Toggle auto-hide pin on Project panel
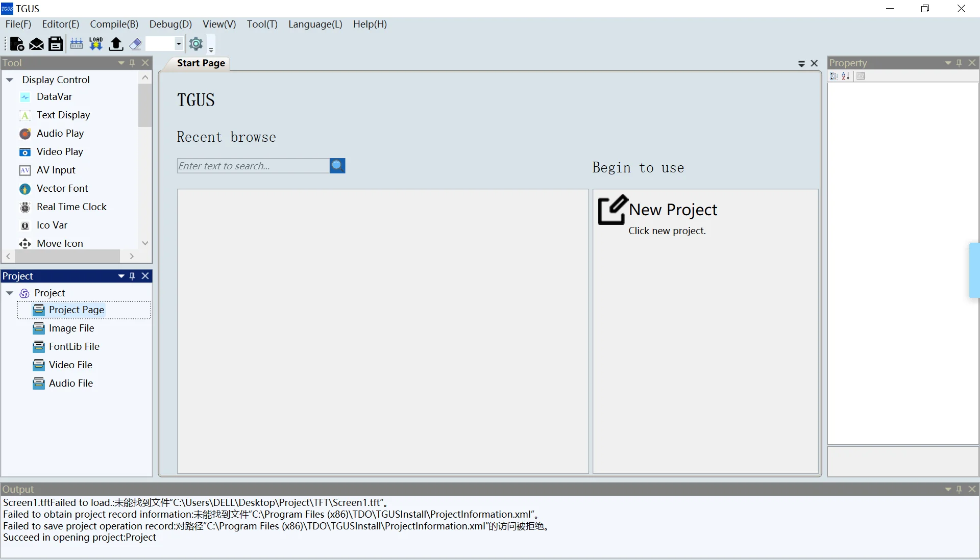 (132, 276)
